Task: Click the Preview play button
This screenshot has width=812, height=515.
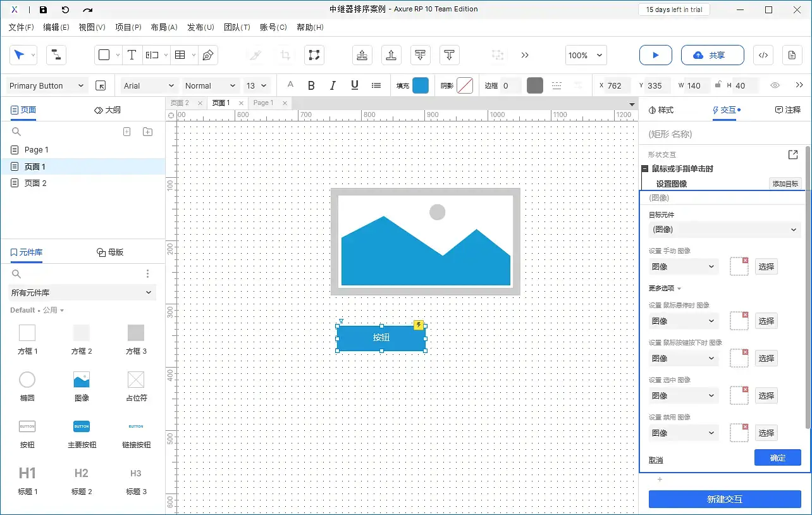Action: pyautogui.click(x=655, y=55)
